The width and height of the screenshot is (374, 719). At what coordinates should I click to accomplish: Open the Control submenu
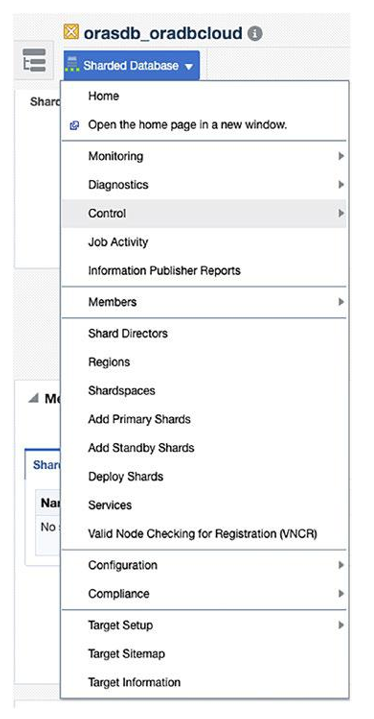click(204, 214)
